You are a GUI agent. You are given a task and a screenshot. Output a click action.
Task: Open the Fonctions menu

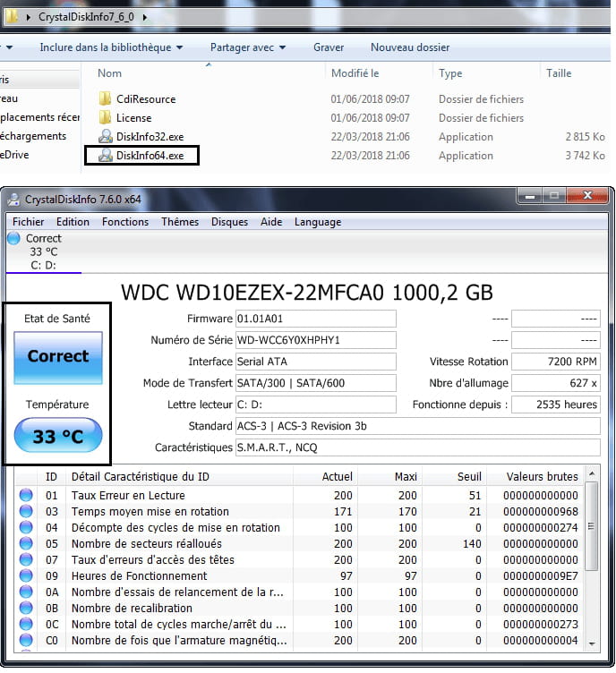[x=125, y=222]
